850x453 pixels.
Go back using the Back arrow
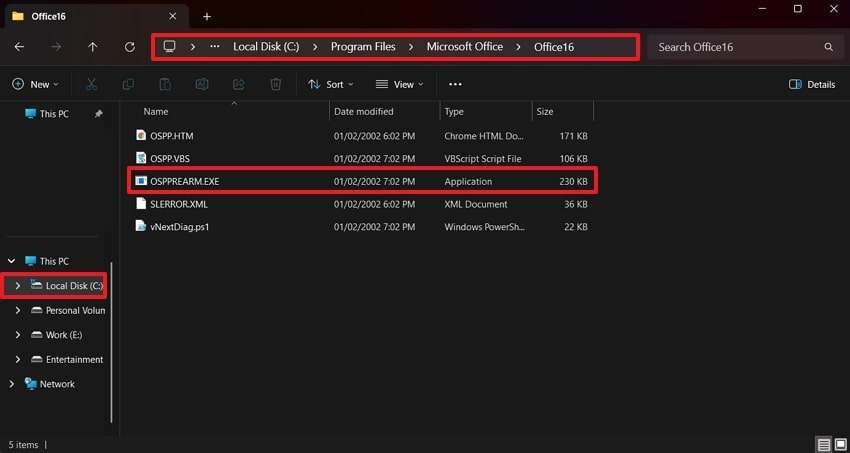pos(19,47)
